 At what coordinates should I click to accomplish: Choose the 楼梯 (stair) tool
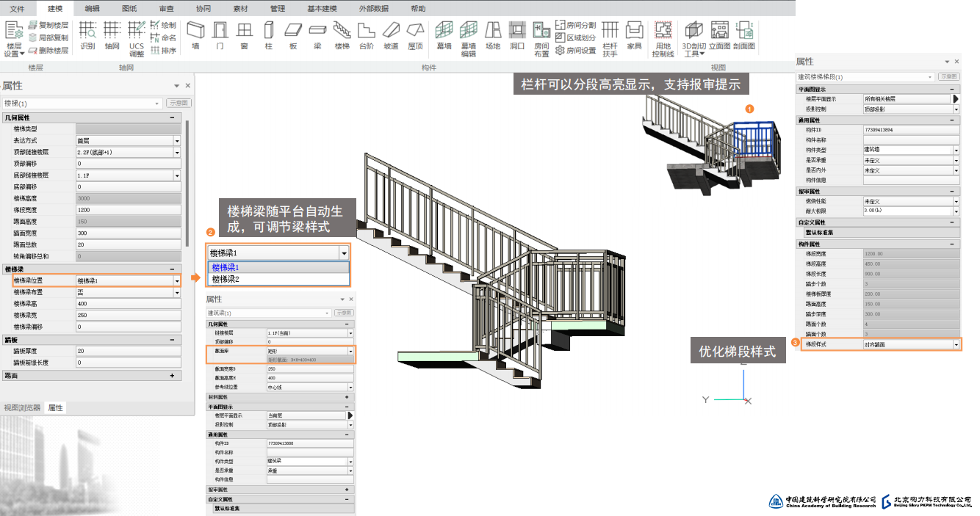coord(342,34)
